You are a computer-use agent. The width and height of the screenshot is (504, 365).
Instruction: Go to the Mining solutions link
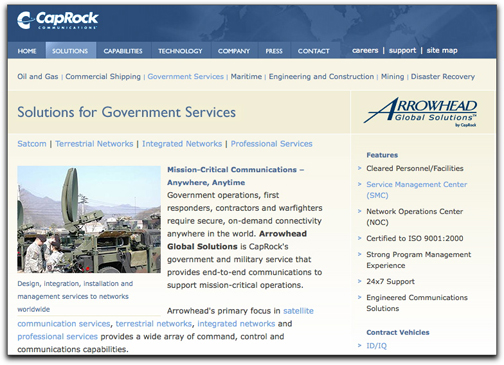coord(392,76)
